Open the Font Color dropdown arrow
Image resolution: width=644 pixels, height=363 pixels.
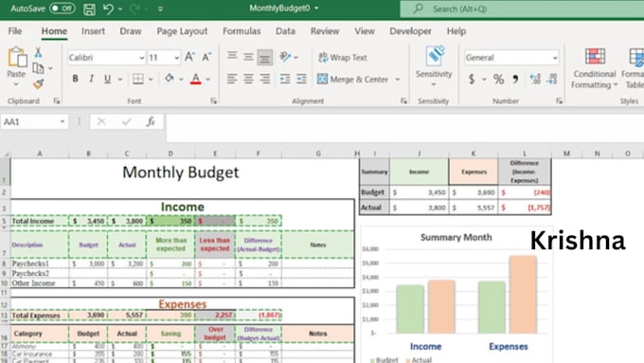[x=207, y=79]
